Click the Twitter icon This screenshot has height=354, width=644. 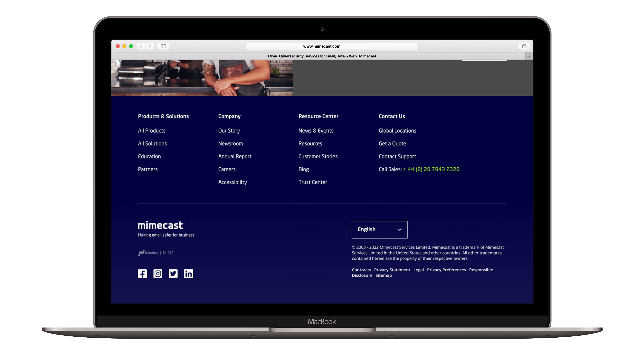(x=173, y=274)
